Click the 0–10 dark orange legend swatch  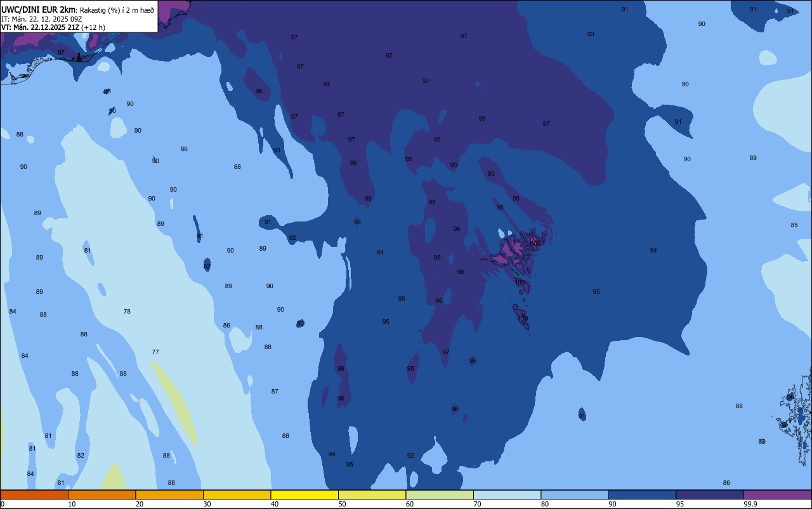point(34,494)
